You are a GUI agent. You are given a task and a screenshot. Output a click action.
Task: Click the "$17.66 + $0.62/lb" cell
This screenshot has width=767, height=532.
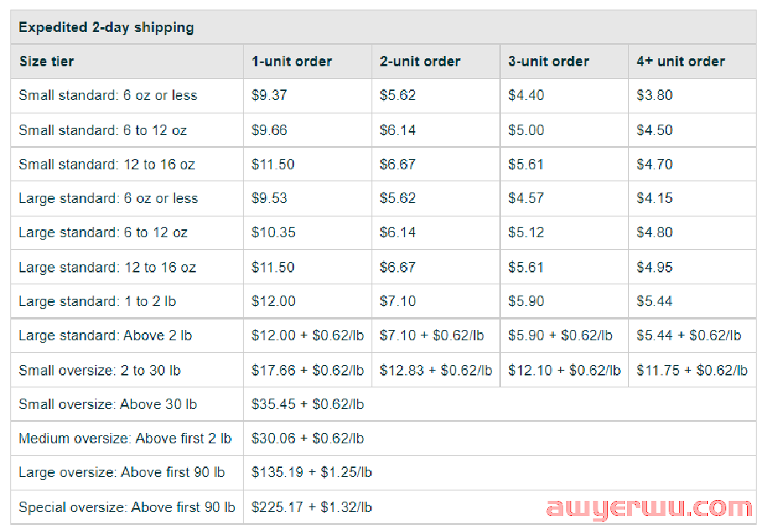(308, 370)
